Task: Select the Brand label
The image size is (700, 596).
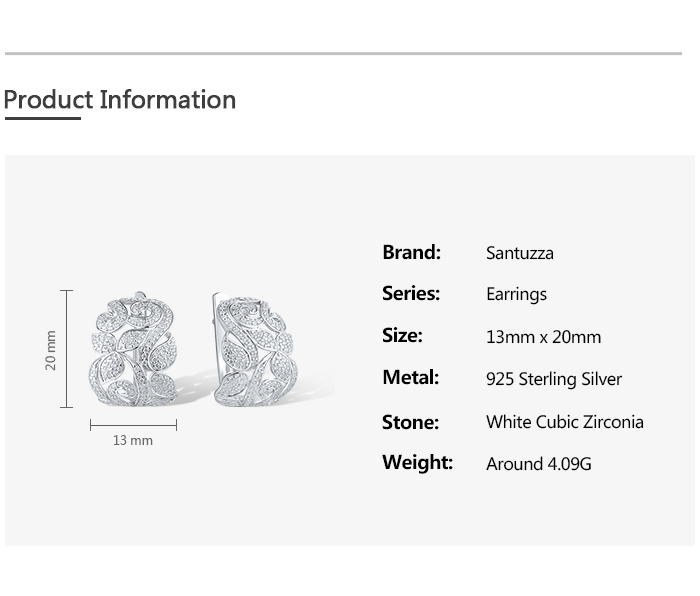Action: pyautogui.click(x=411, y=252)
